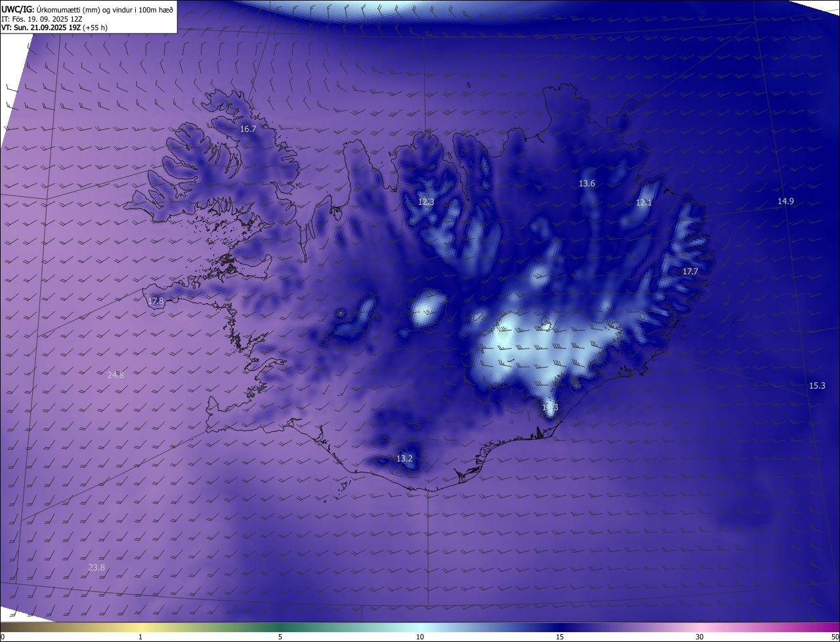
Task: Click the 15 mark on the color scale
Action: pyautogui.click(x=560, y=637)
